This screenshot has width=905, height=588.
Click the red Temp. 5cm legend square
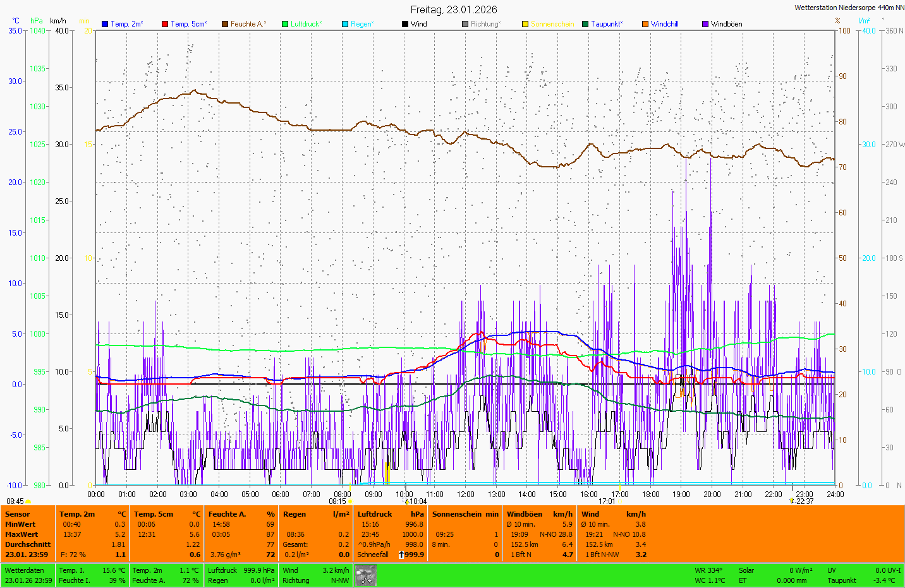tap(165, 24)
